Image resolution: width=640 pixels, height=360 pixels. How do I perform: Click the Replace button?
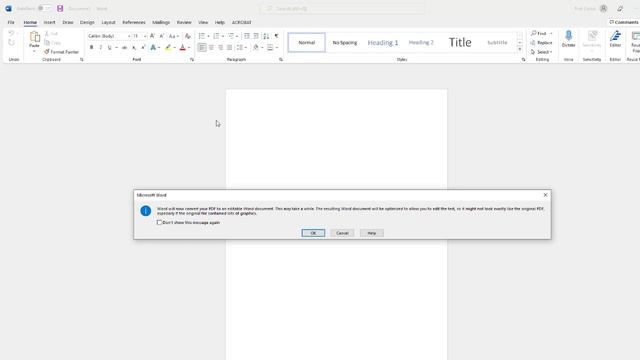tap(542, 42)
